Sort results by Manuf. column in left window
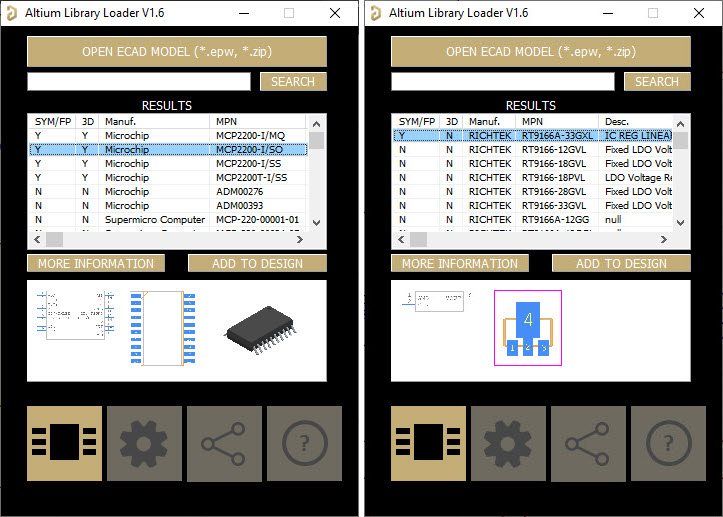The height and width of the screenshot is (517, 723). point(155,121)
